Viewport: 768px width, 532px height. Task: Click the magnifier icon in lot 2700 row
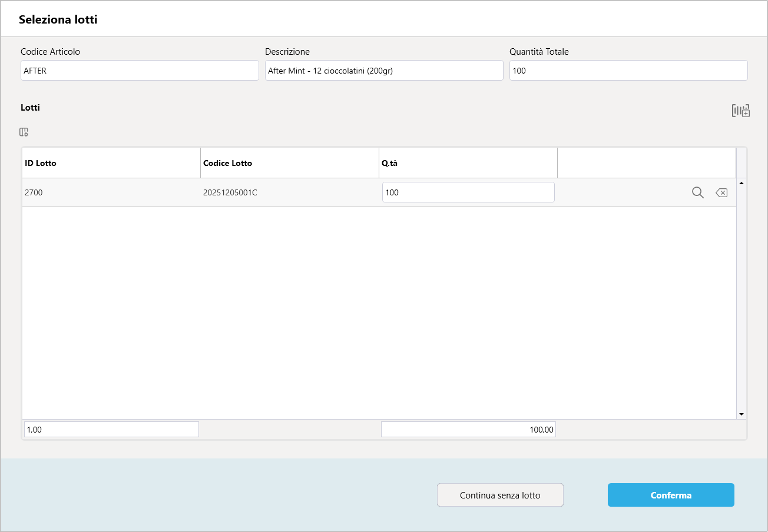point(698,192)
